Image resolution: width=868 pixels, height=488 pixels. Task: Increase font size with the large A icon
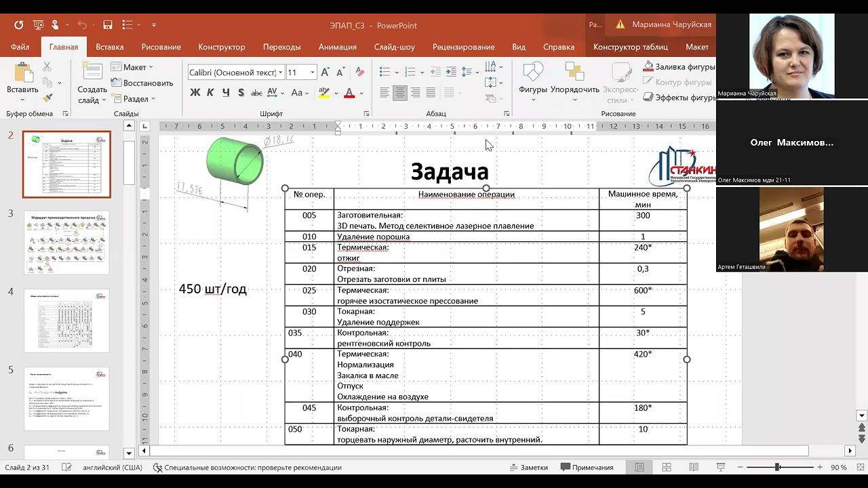(x=325, y=73)
